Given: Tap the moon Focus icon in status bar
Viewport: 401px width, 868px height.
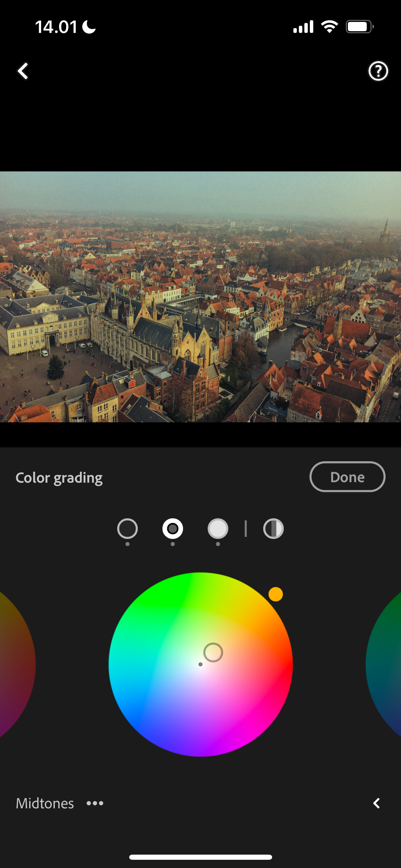Looking at the screenshot, I should tap(89, 27).
